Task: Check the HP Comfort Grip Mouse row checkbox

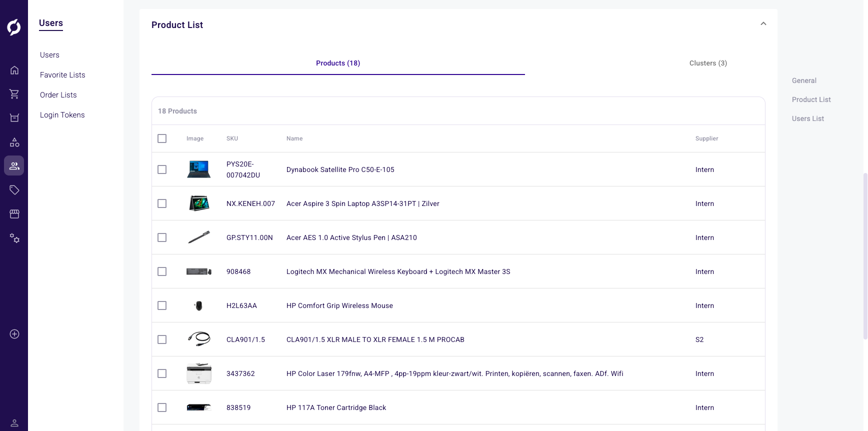Action: pos(162,305)
